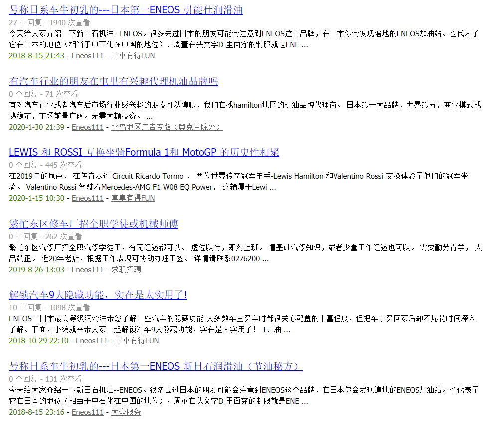
Task: Open ENEOS 新日石润滑油（节油秘方）thread
Action: tap(156, 366)
